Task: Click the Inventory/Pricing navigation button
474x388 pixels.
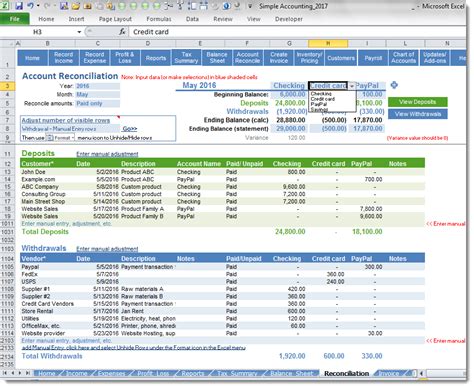Action: click(309, 58)
